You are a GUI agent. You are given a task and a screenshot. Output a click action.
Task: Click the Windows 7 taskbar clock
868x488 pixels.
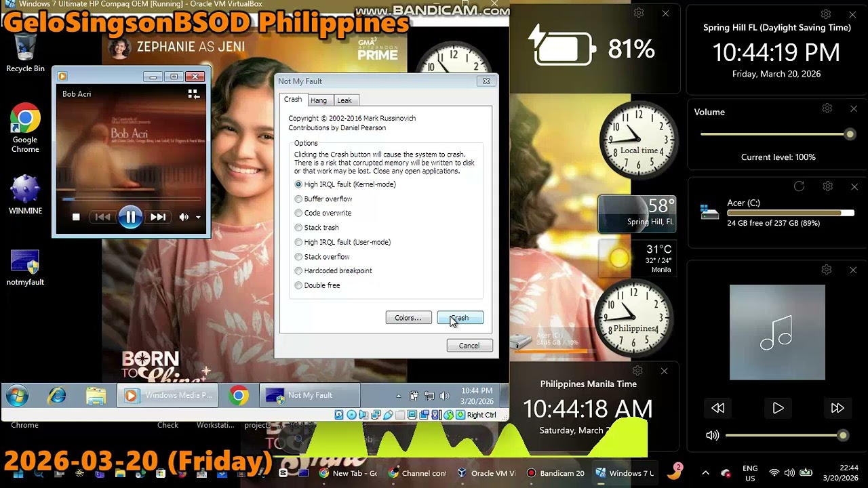click(x=477, y=396)
